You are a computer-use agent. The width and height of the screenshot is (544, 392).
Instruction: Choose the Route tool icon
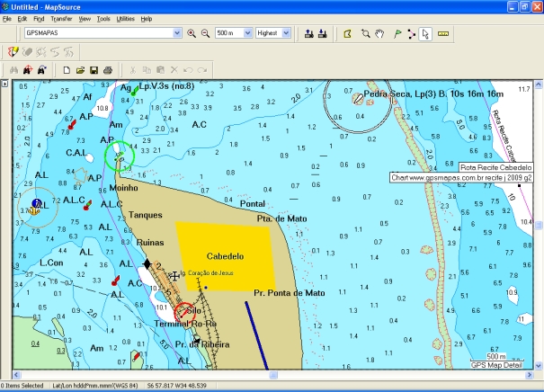coord(412,33)
